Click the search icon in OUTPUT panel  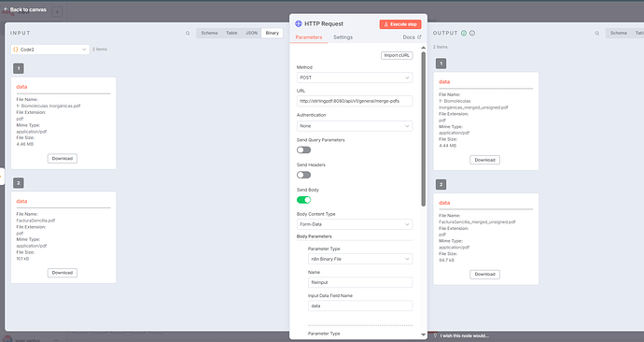point(596,34)
